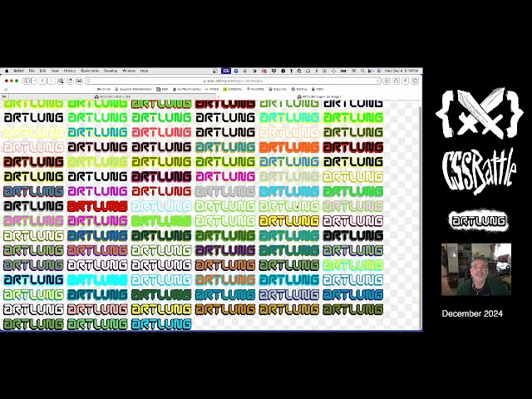Click the menu bar date and time
The width and height of the screenshot is (532, 399).
coord(401,71)
